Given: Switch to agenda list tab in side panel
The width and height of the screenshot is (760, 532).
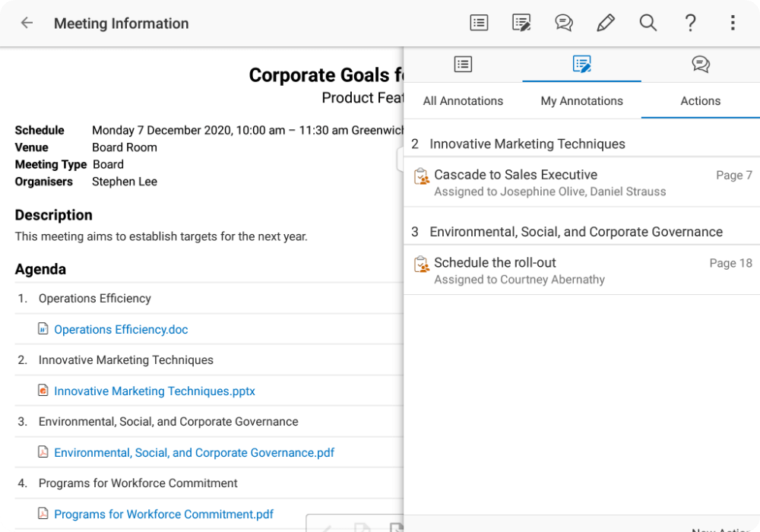Looking at the screenshot, I should [x=463, y=65].
